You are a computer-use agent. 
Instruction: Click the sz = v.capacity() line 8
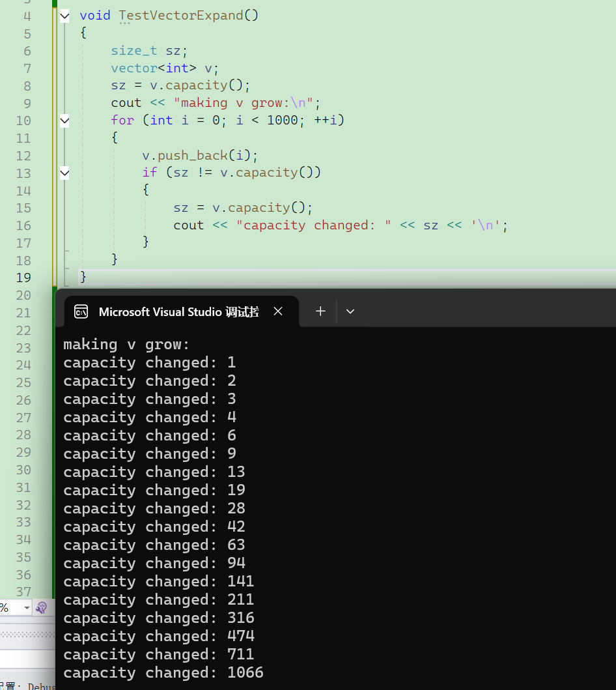180,85
